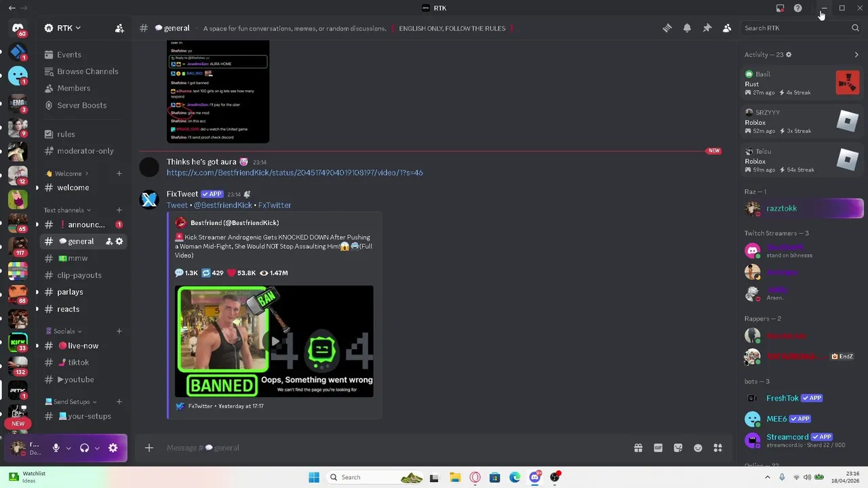Create invite icon on general channel
The width and height of the screenshot is (868, 488).
tap(108, 241)
